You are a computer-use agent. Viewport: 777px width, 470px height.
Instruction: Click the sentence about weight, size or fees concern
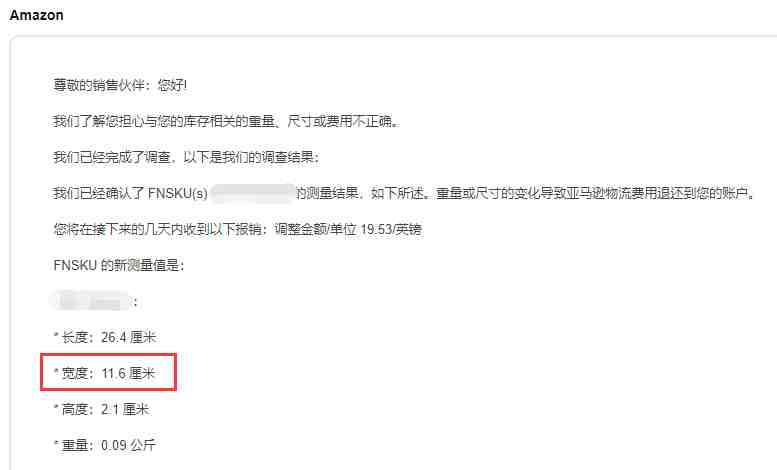[x=226, y=121]
